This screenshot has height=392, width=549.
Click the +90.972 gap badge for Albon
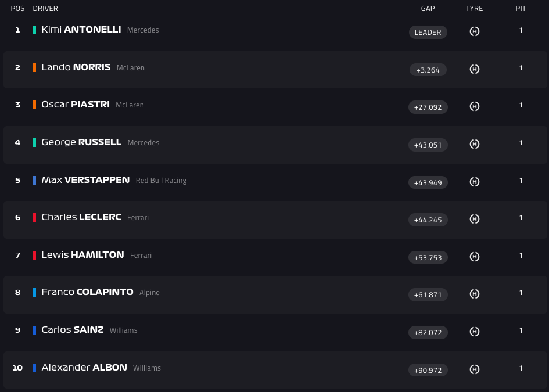point(428,370)
